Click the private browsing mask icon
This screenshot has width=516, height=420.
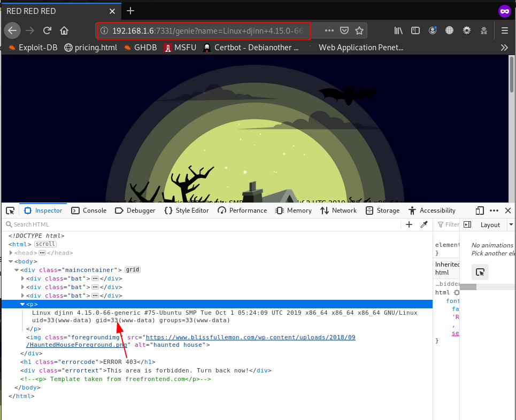[504, 11]
